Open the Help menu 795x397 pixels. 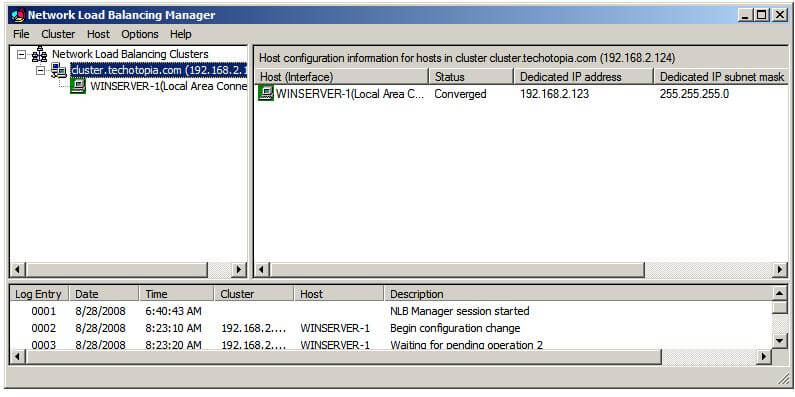pos(180,34)
